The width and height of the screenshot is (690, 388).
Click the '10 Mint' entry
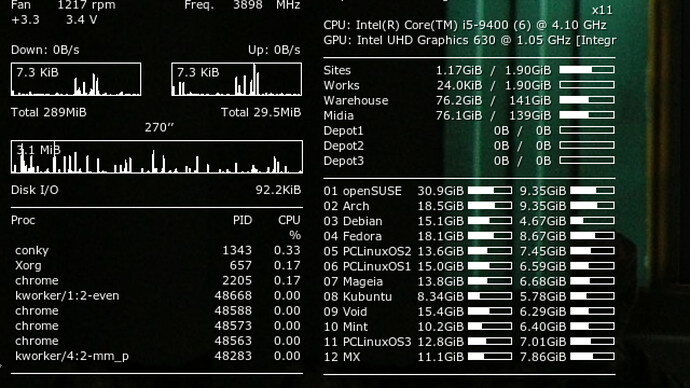click(x=345, y=327)
